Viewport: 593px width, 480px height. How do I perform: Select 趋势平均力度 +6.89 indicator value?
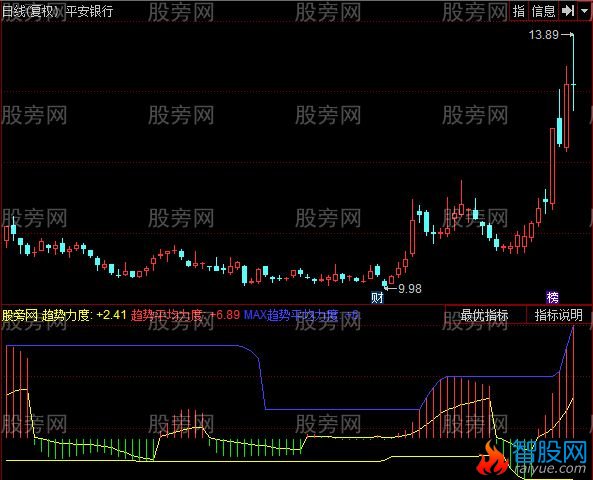click(185, 315)
